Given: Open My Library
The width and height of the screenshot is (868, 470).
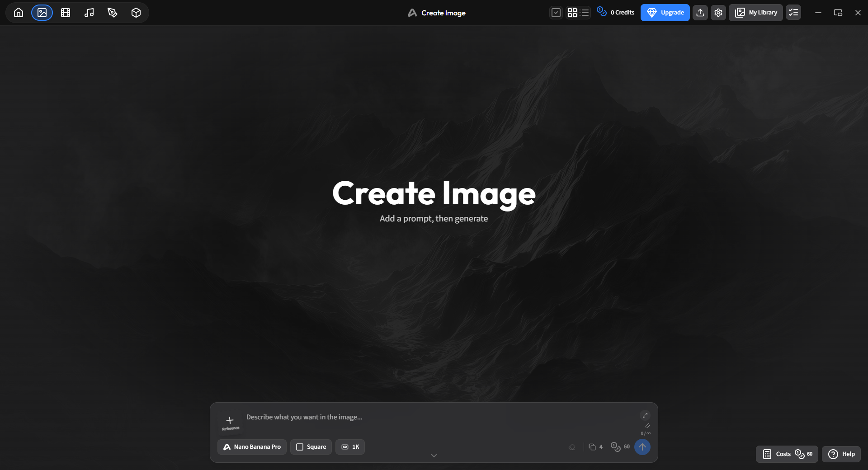Looking at the screenshot, I should [756, 13].
